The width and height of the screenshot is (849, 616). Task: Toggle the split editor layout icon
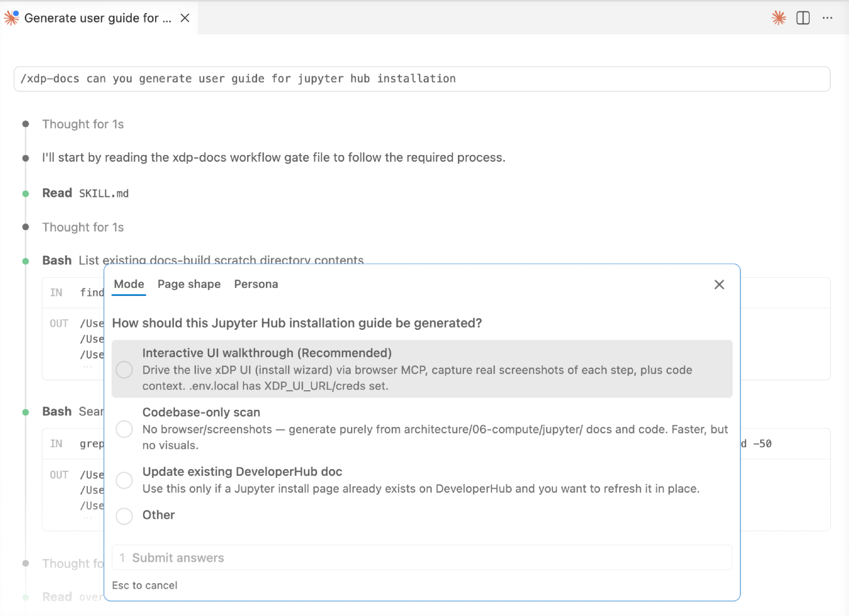[803, 18]
